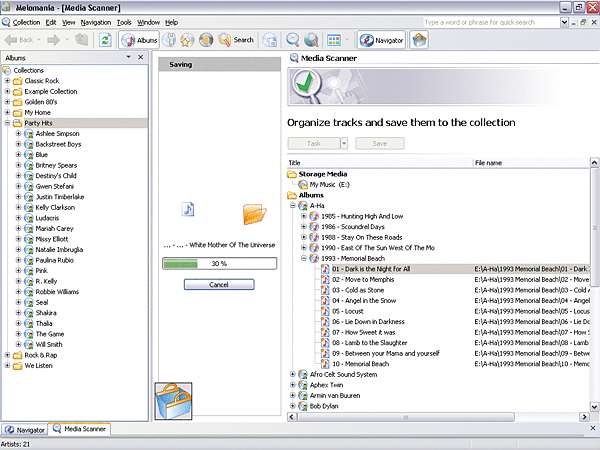Click the Search toolbar button
Image resolution: width=600 pixels, height=450 pixels.
[x=235, y=40]
